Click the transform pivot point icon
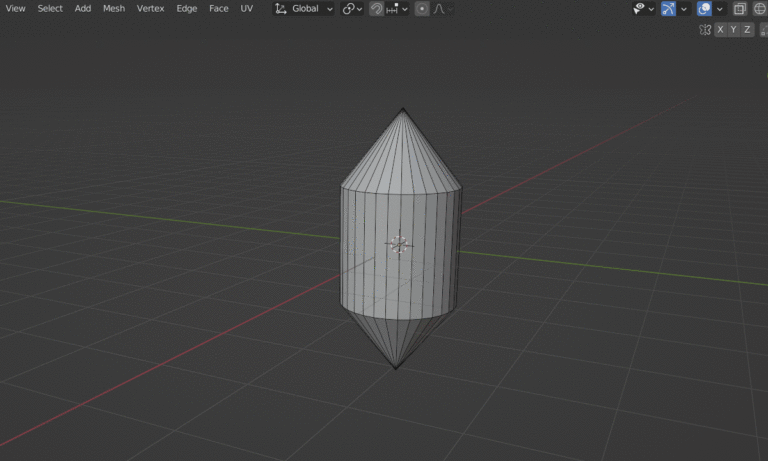Viewport: 768px width, 461px height. coord(348,9)
